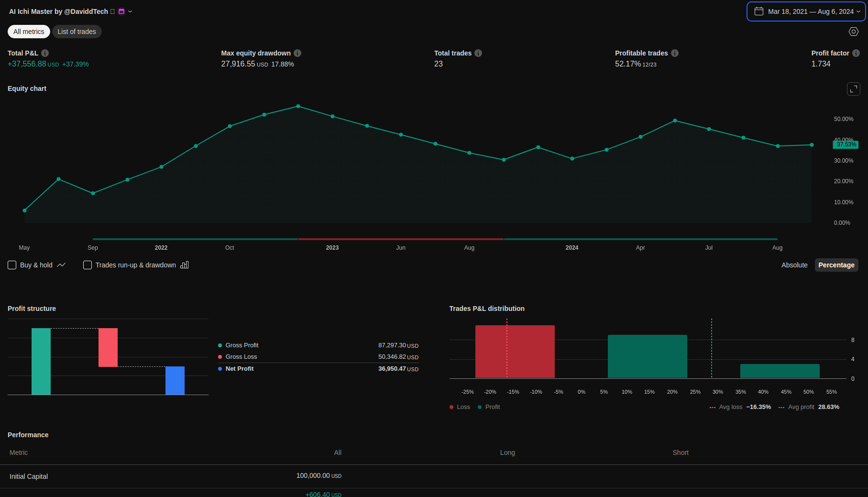Switch equity chart to Absolute values
Viewport: 868px width, 497px height.
pos(794,265)
